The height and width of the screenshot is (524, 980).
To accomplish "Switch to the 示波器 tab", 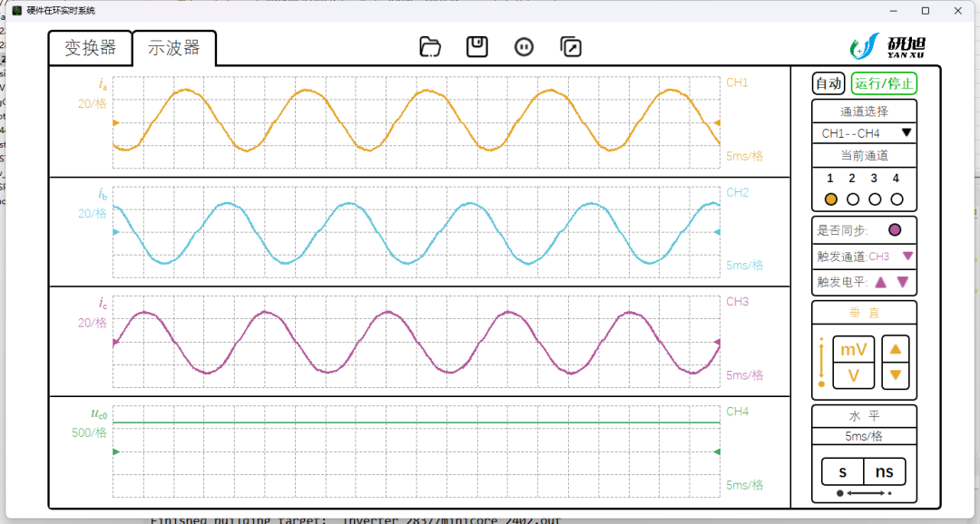I will (174, 48).
